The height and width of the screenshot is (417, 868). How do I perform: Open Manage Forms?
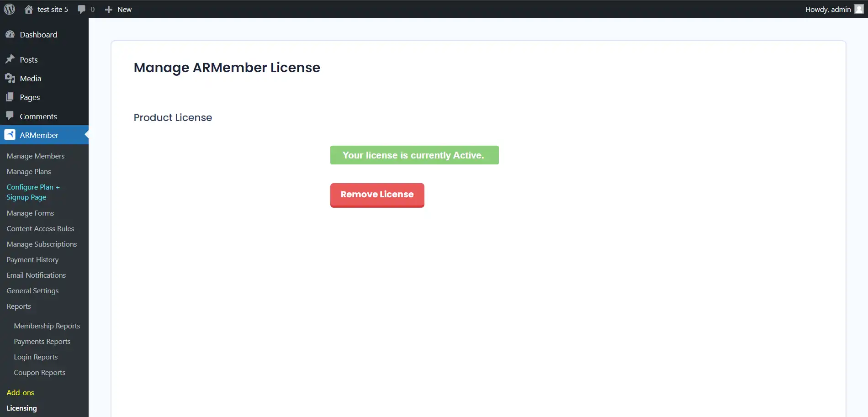tap(30, 213)
